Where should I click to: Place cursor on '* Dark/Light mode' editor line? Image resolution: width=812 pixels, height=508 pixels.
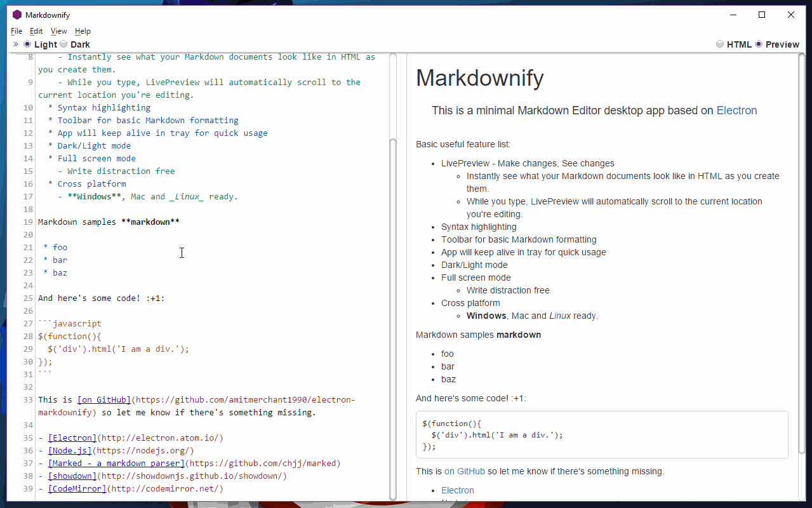click(x=90, y=146)
